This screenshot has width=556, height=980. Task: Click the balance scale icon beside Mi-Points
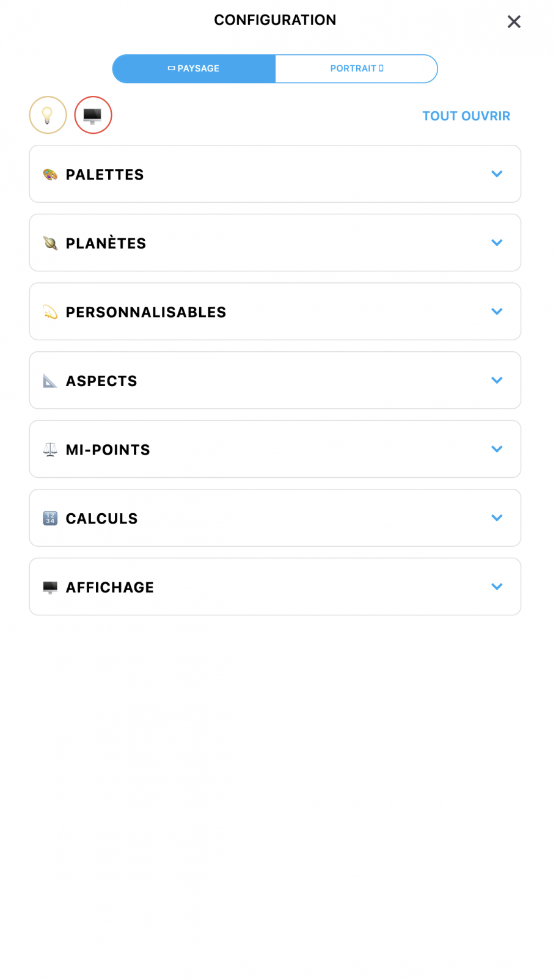(50, 450)
